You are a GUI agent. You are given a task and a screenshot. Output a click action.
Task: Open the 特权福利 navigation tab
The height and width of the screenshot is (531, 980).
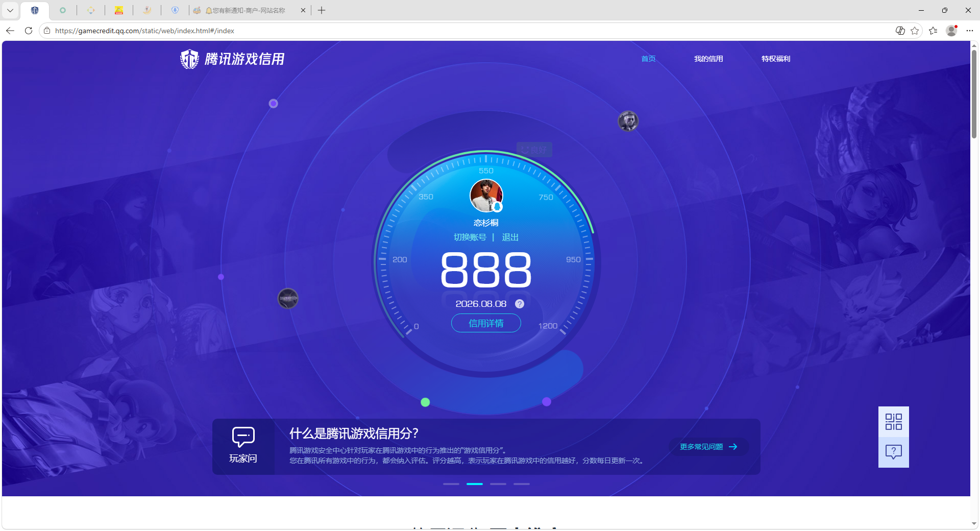776,59
